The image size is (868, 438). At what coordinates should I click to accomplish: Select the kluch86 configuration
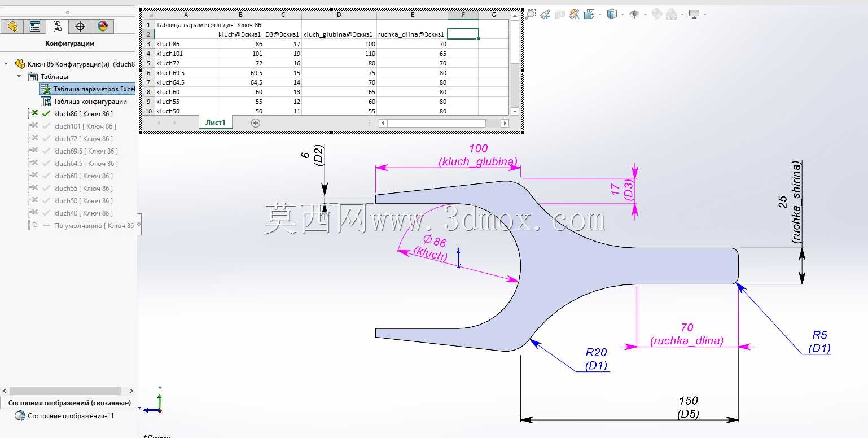tap(84, 114)
